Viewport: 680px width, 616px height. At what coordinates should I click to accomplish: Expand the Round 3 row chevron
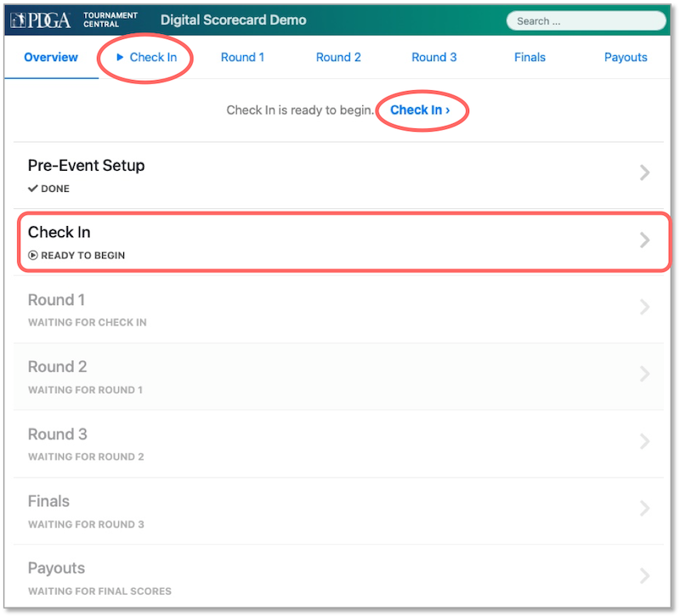pos(644,441)
